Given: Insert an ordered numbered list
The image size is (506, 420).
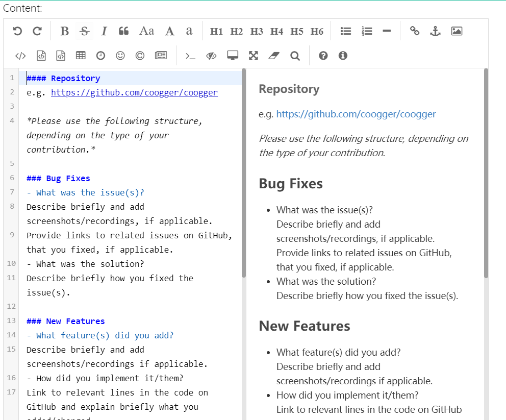Looking at the screenshot, I should (367, 31).
